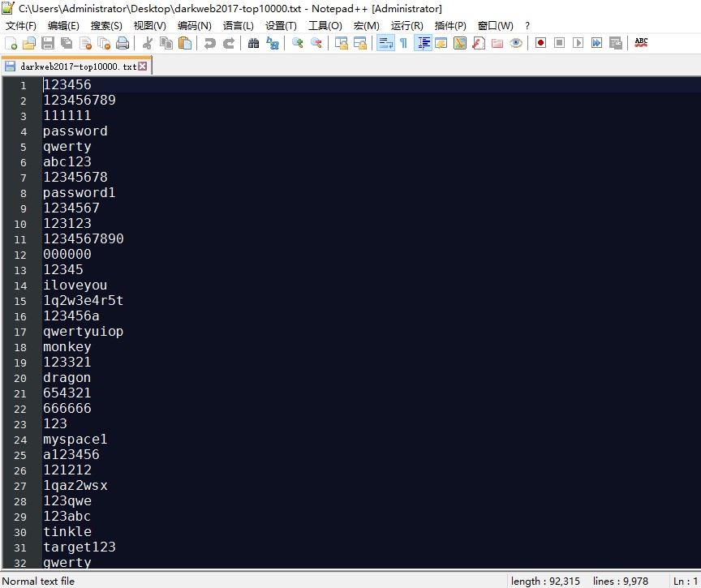Click the Cut scissors icon
701x588 pixels.
[148, 43]
